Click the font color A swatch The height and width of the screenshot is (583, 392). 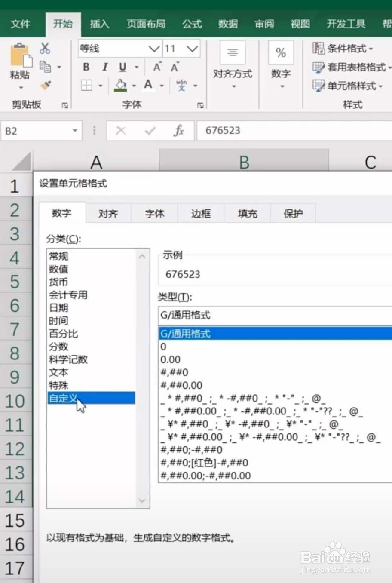pyautogui.click(x=147, y=85)
